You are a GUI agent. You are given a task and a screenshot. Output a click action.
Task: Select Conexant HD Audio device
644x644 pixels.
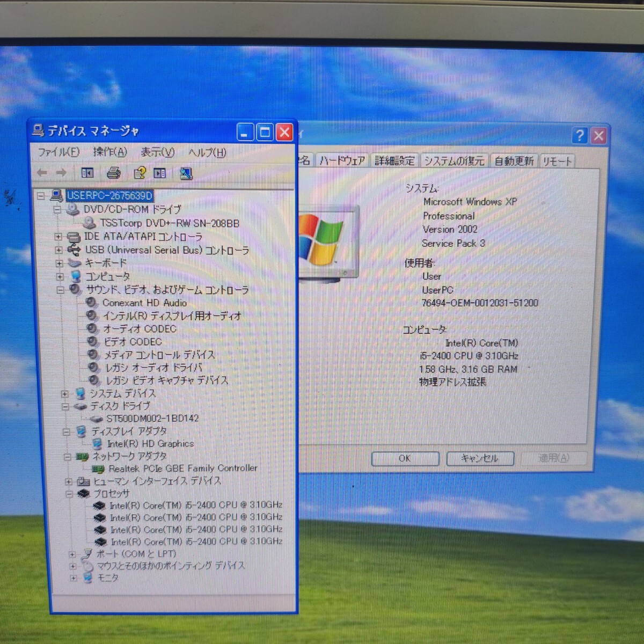144,303
